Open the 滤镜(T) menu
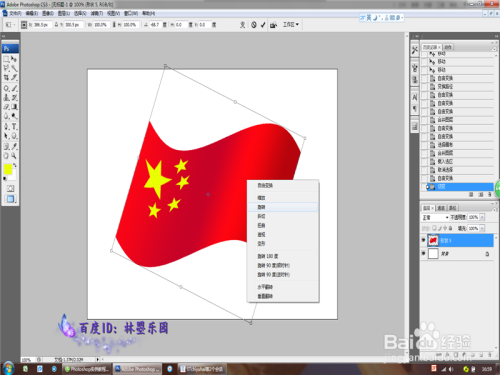This screenshot has height=375, width=500. point(97,13)
